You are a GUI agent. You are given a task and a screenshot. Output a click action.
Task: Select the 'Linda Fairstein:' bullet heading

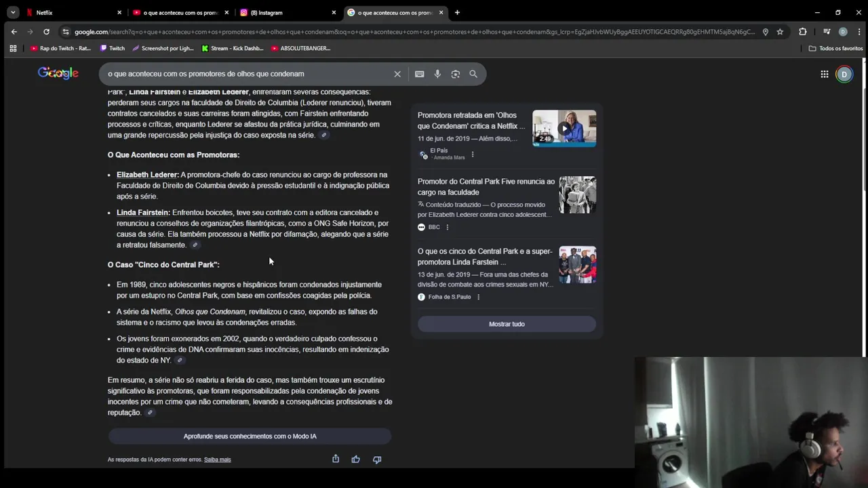(x=143, y=213)
